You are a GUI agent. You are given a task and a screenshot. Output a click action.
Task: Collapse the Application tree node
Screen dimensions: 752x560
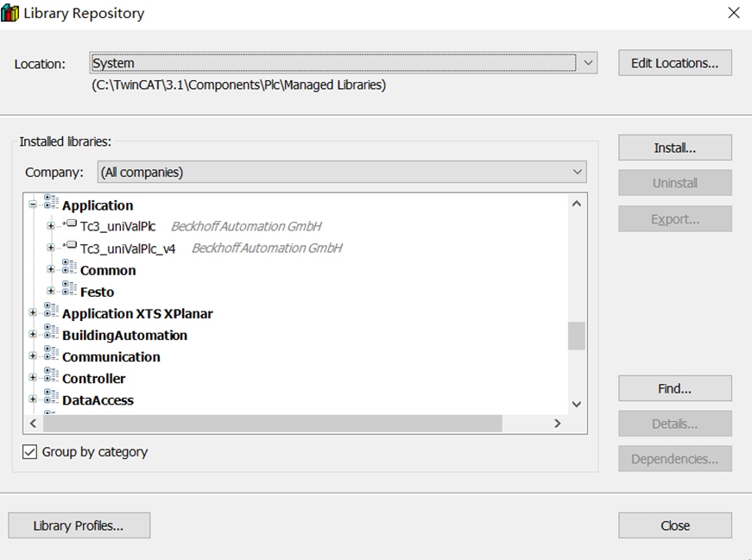pos(34,205)
